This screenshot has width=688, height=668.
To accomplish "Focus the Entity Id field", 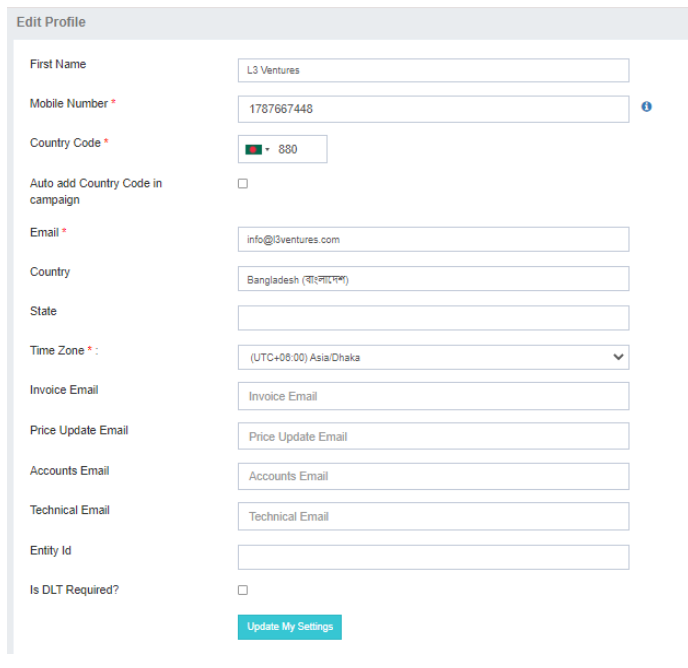I will tap(433, 557).
